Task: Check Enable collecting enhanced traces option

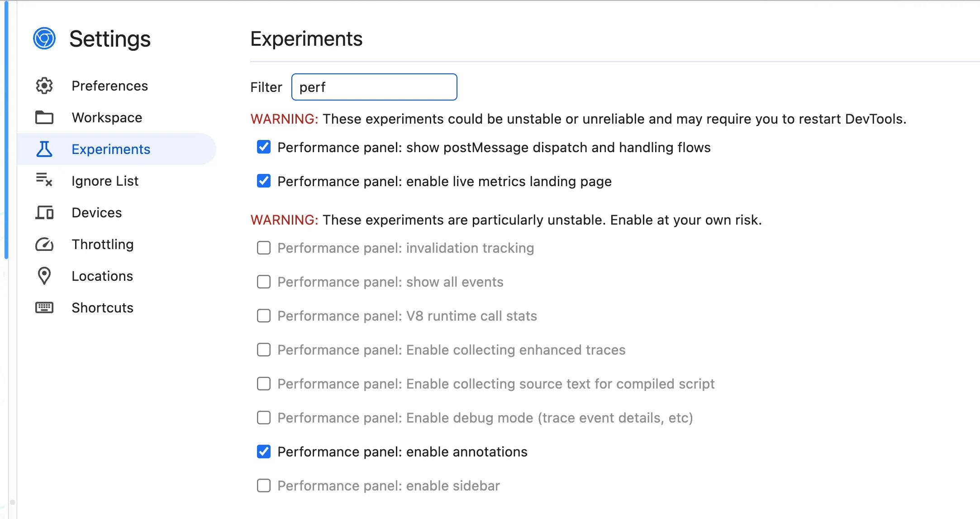Action: (x=264, y=350)
